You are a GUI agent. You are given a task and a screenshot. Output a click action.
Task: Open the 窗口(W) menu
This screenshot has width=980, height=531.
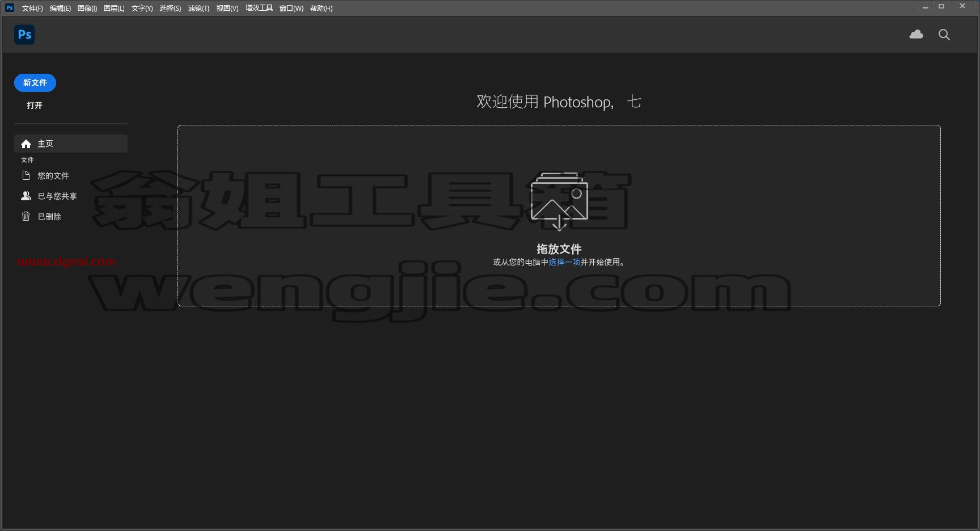292,9
